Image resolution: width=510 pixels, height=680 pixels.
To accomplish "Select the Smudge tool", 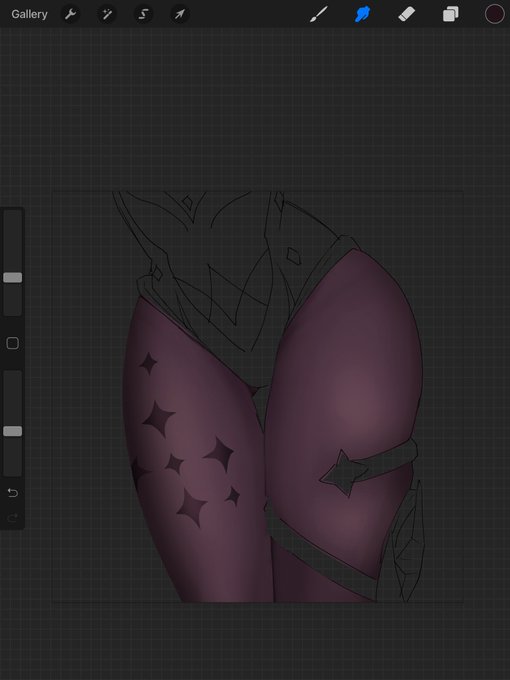I will pos(363,14).
